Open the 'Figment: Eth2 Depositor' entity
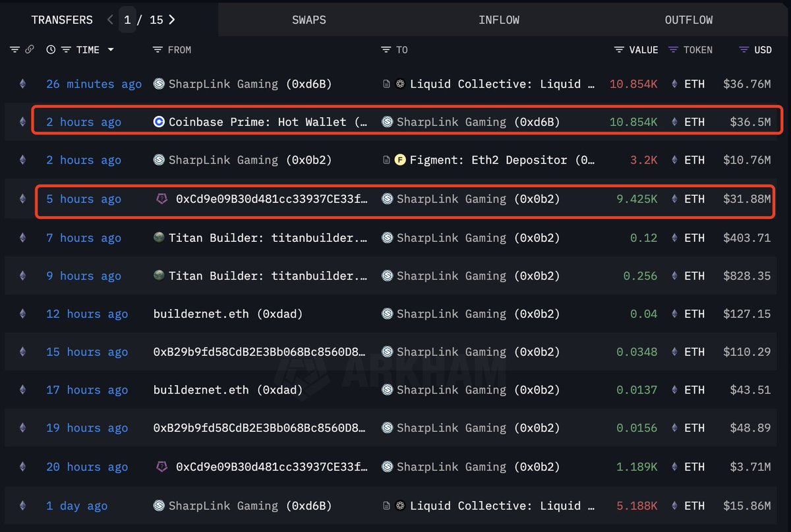The width and height of the screenshot is (791, 532). (x=502, y=160)
